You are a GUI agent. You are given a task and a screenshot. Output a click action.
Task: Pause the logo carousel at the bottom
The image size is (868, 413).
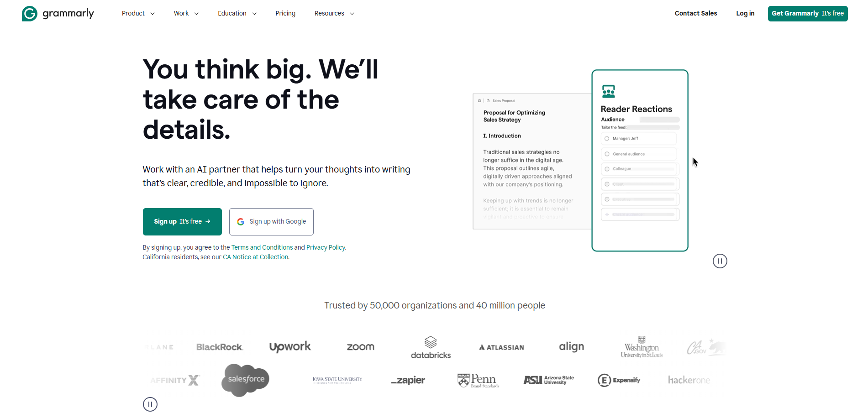click(x=150, y=404)
